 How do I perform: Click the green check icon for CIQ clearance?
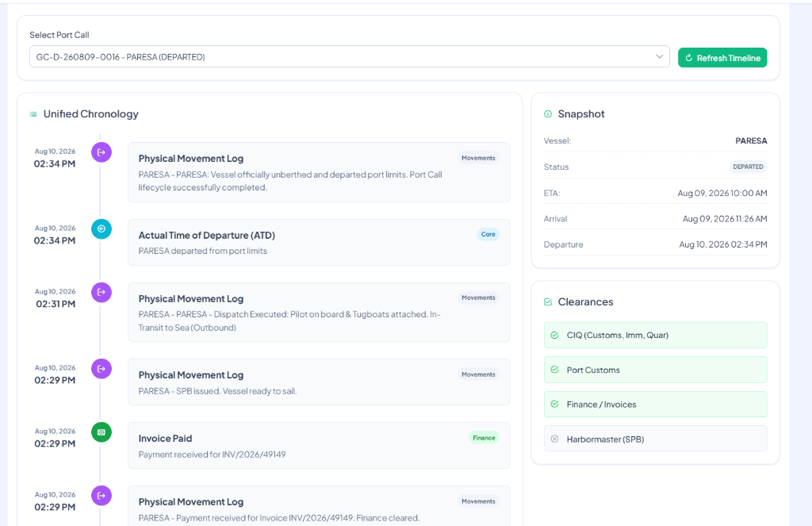point(554,336)
